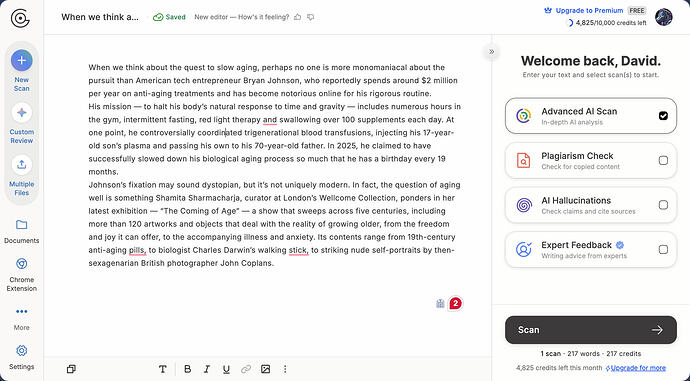Open the user profile avatar
The image size is (690, 381).
point(663,17)
